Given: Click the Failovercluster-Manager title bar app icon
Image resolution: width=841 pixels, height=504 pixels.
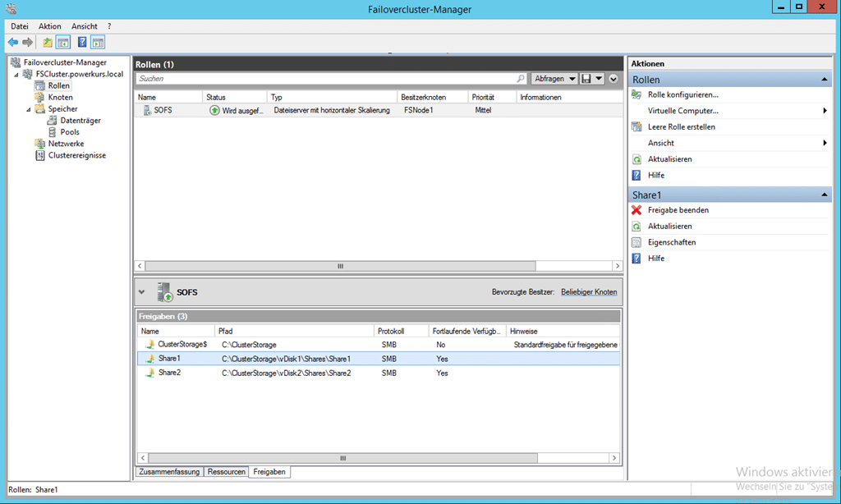Looking at the screenshot, I should [11, 9].
